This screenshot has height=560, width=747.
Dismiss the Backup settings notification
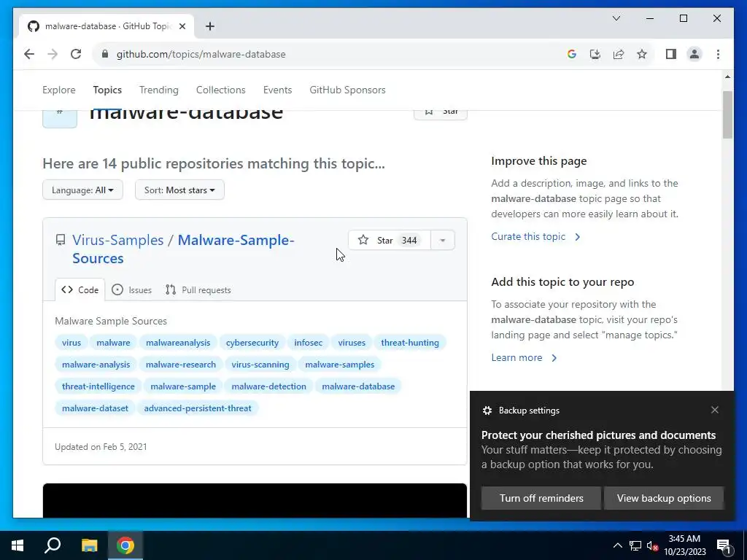(715, 410)
